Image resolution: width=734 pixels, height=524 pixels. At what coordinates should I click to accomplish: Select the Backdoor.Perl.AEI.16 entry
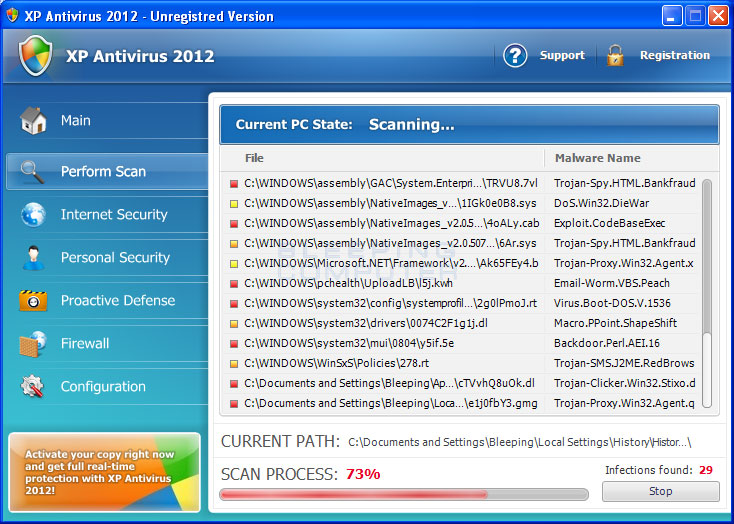[607, 343]
